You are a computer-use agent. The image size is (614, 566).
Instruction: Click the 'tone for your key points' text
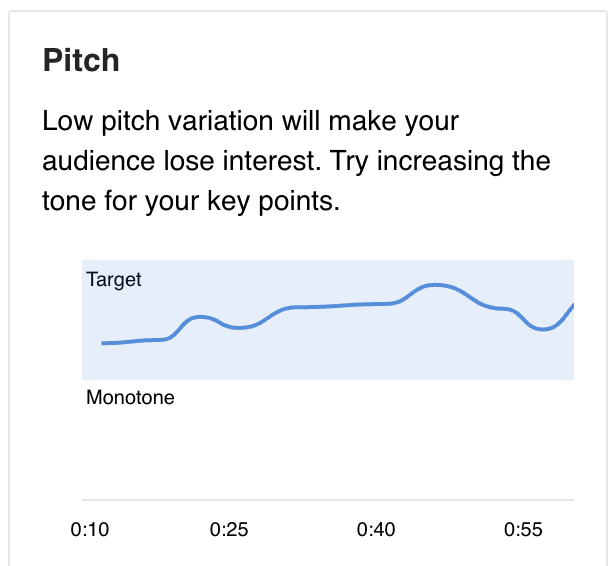tap(191, 201)
